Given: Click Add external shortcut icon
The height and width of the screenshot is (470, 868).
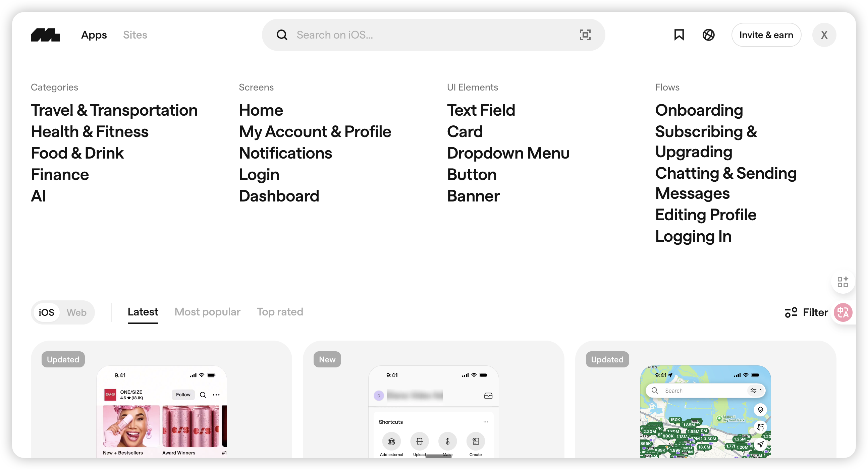Looking at the screenshot, I should coord(391,442).
